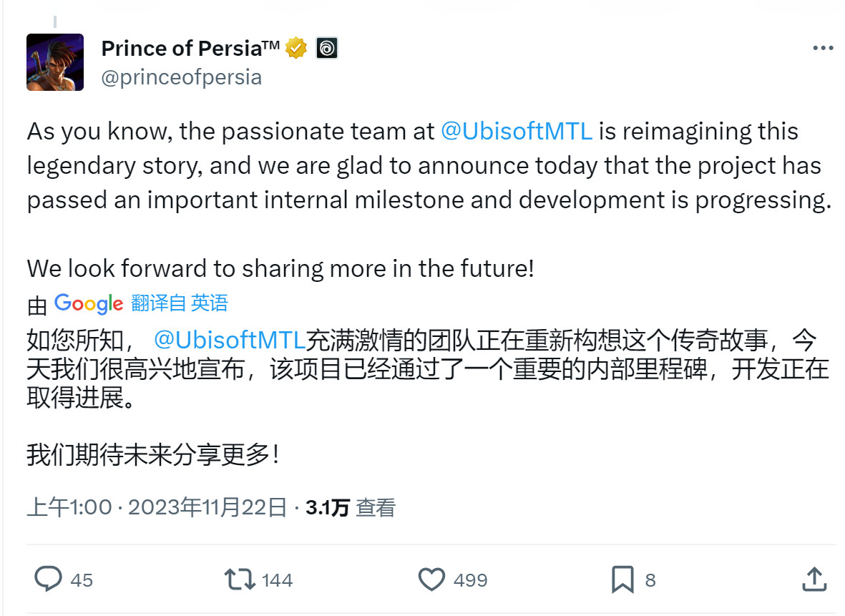
Task: Click the Ubisoft affiliation badge icon
Action: (326, 49)
